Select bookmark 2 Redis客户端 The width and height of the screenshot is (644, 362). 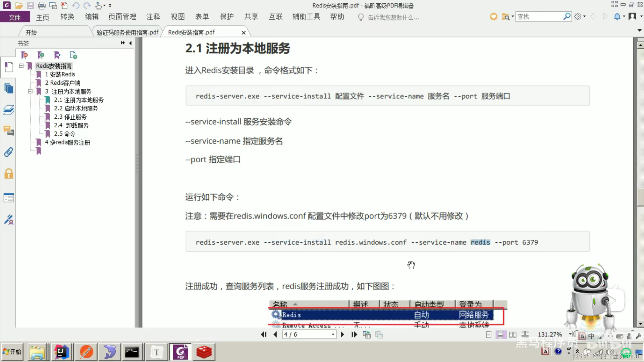coord(63,83)
